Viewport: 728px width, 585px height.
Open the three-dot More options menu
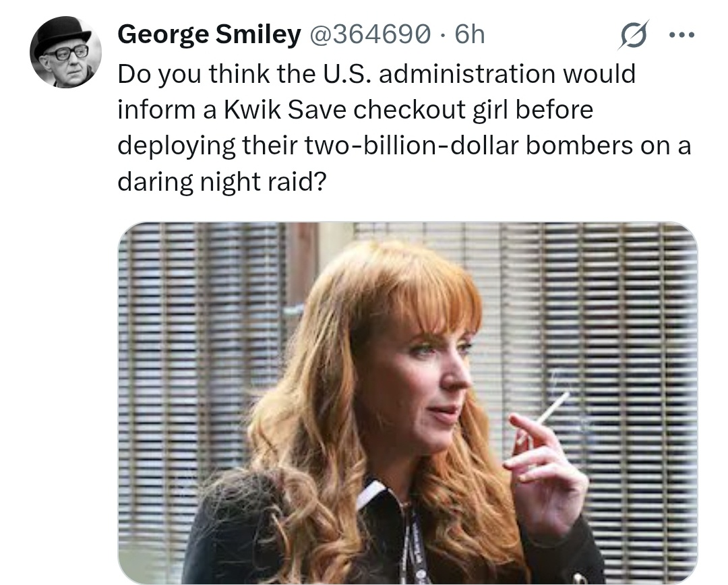pos(681,35)
